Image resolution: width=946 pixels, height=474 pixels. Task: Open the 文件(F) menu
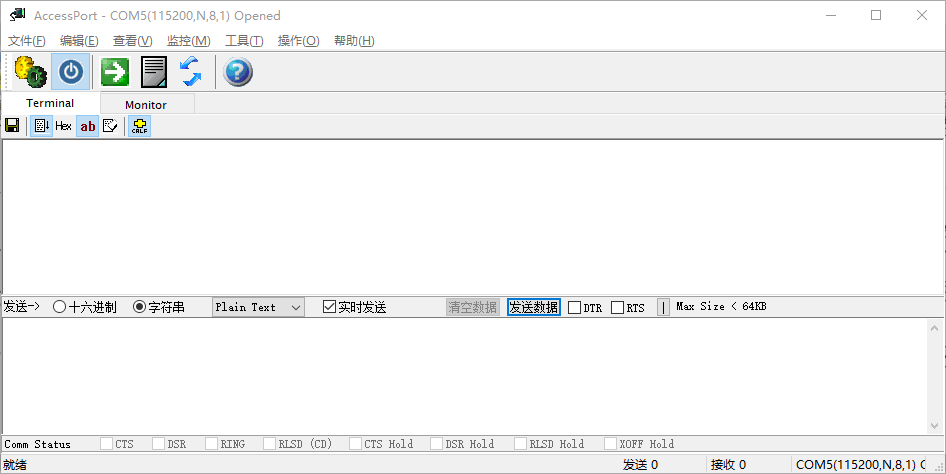click(x=27, y=41)
